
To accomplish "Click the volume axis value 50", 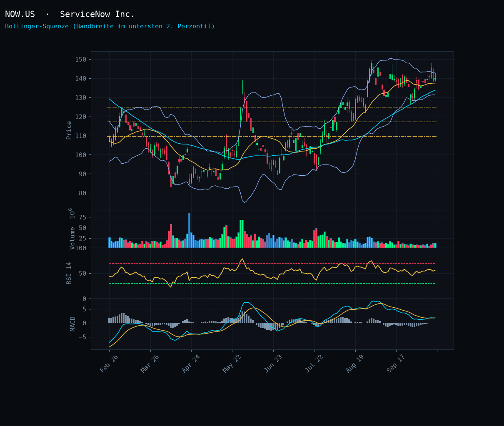I will [x=82, y=228].
